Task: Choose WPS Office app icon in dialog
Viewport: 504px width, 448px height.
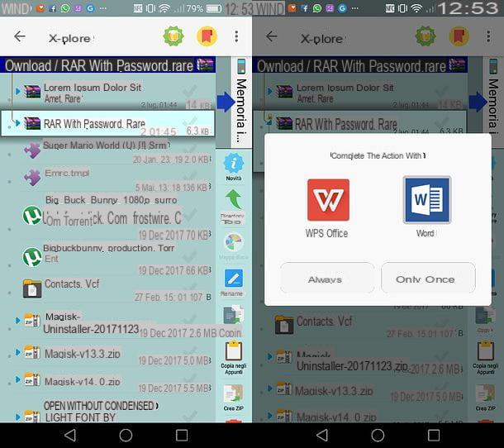Action: pos(328,200)
